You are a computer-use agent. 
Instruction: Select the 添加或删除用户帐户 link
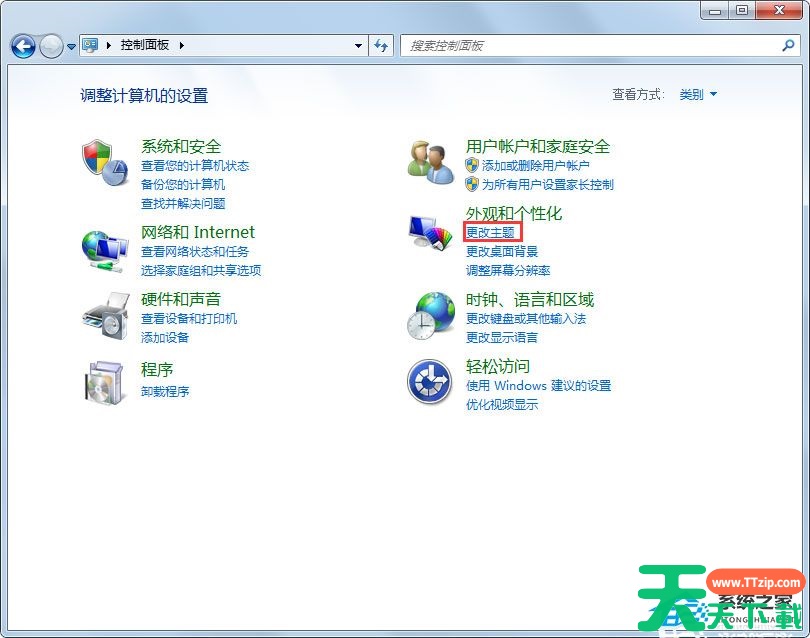point(535,166)
